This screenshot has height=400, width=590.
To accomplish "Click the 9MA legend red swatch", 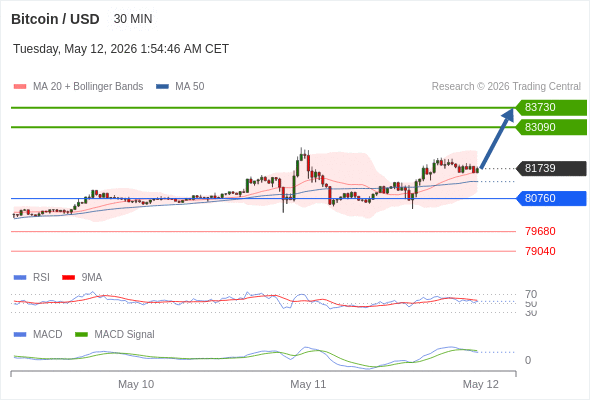I will (68, 278).
